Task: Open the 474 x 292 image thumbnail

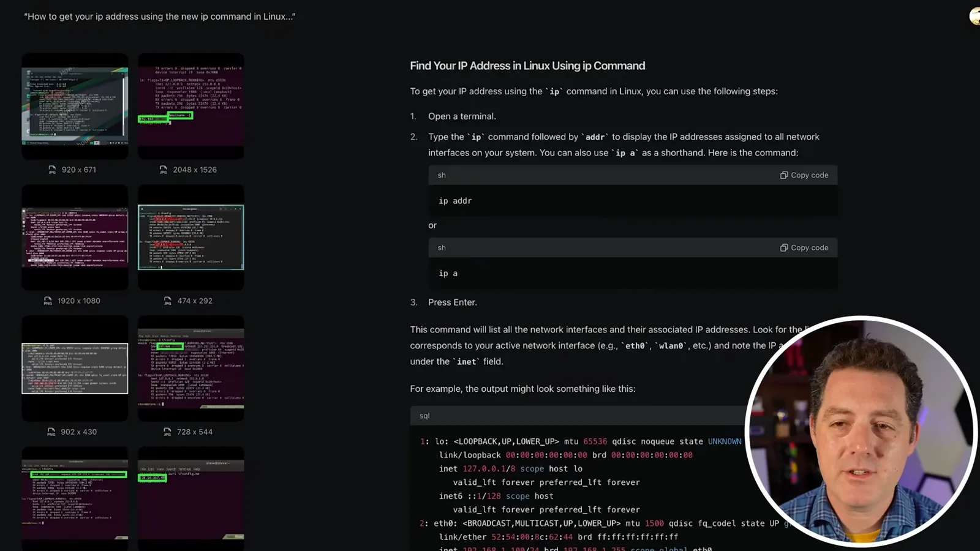Action: (x=191, y=237)
